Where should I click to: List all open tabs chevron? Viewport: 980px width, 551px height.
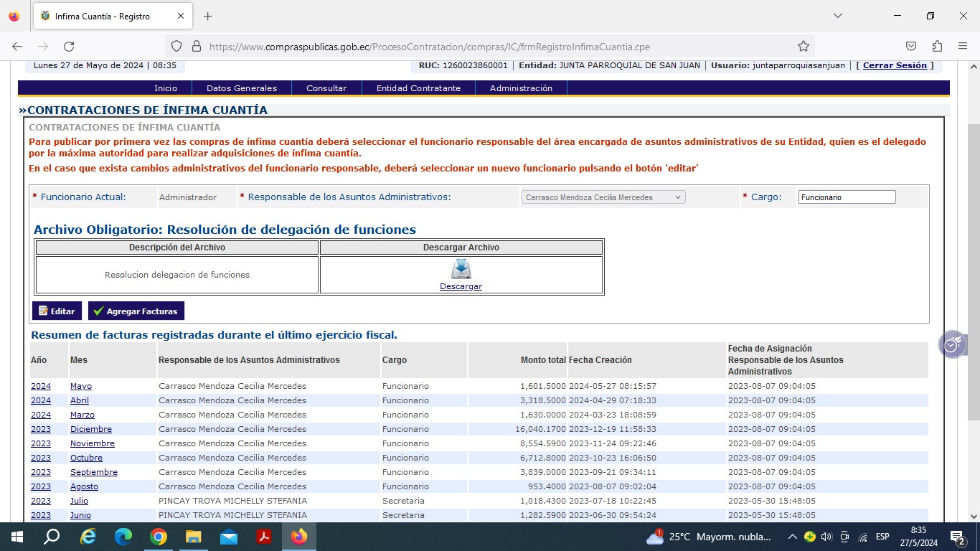point(837,16)
